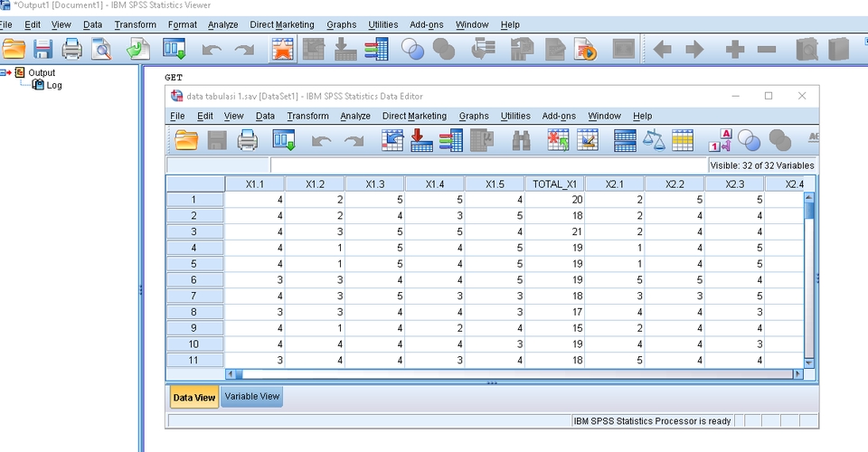Open Utilities menu in Data Editor
The width and height of the screenshot is (868, 452).
[515, 116]
